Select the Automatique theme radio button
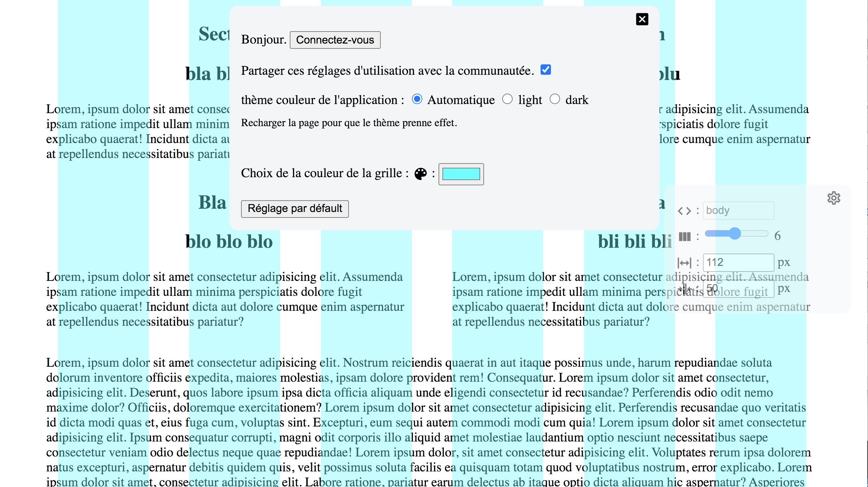 point(417,99)
